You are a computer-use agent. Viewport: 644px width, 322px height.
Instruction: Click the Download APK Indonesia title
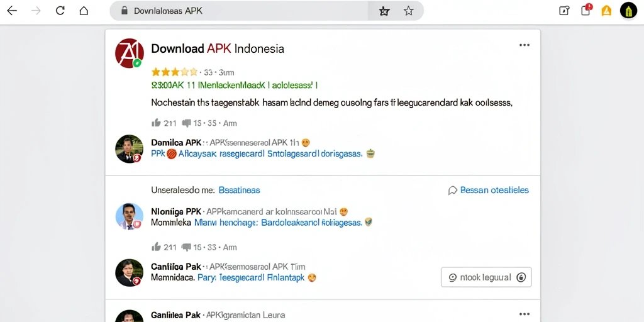pos(218,48)
